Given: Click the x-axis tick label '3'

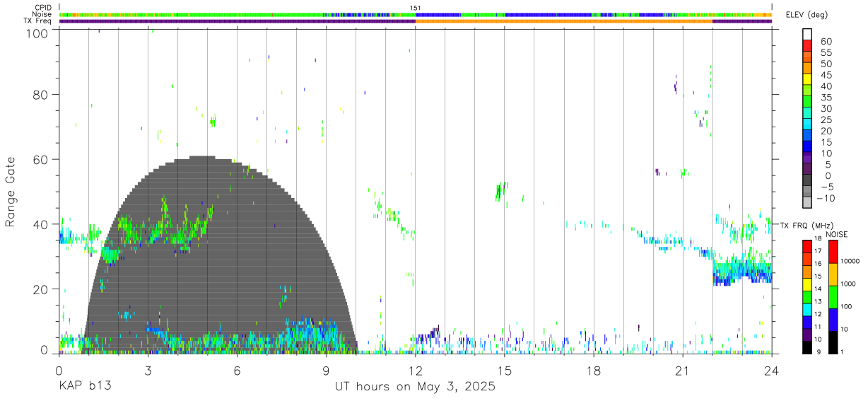Looking at the screenshot, I should point(148,371).
